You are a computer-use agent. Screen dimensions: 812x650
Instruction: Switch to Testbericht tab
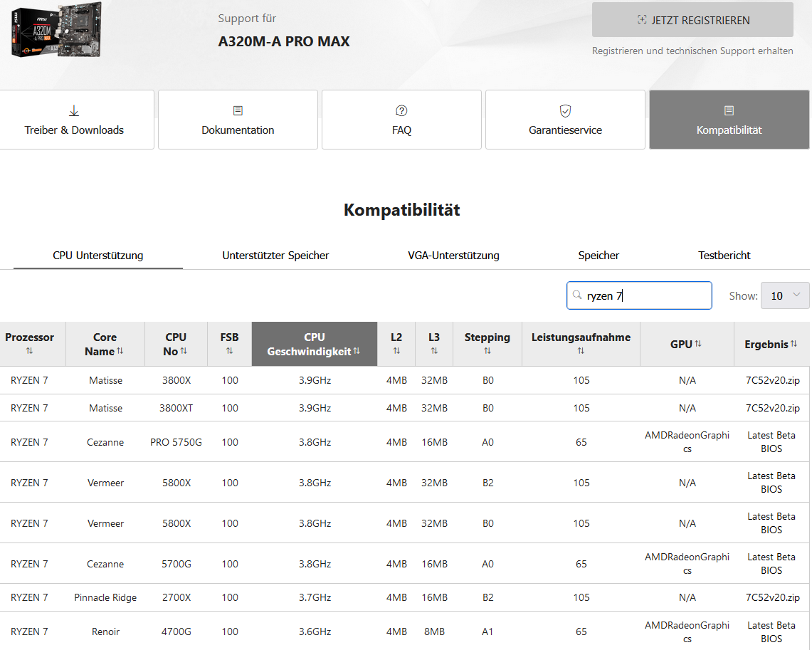point(724,256)
